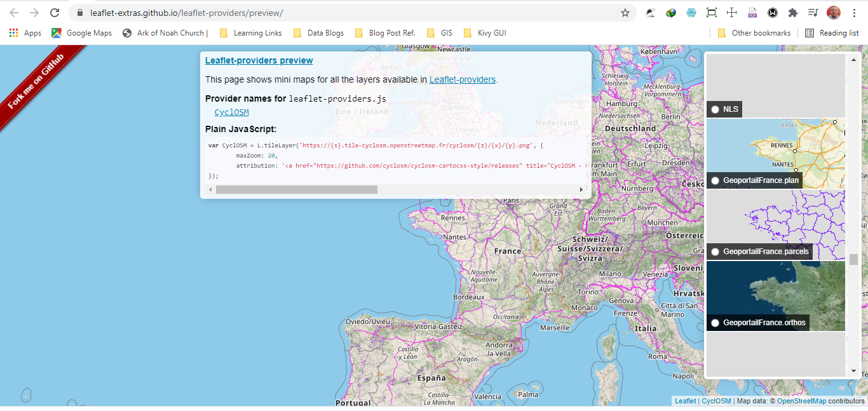
Task: Bookmark this page with the star icon
Action: (625, 13)
